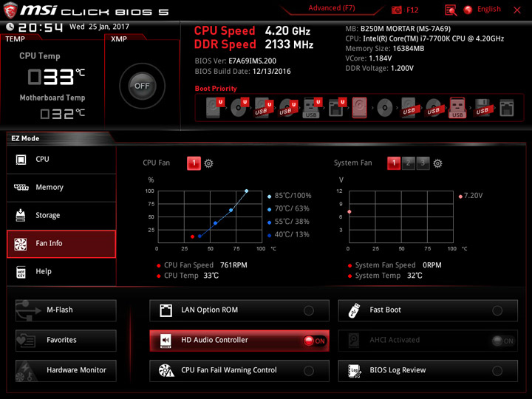This screenshot has height=399, width=532.
Task: Click the 033°C CPU Temp readout
Action: pos(56,77)
